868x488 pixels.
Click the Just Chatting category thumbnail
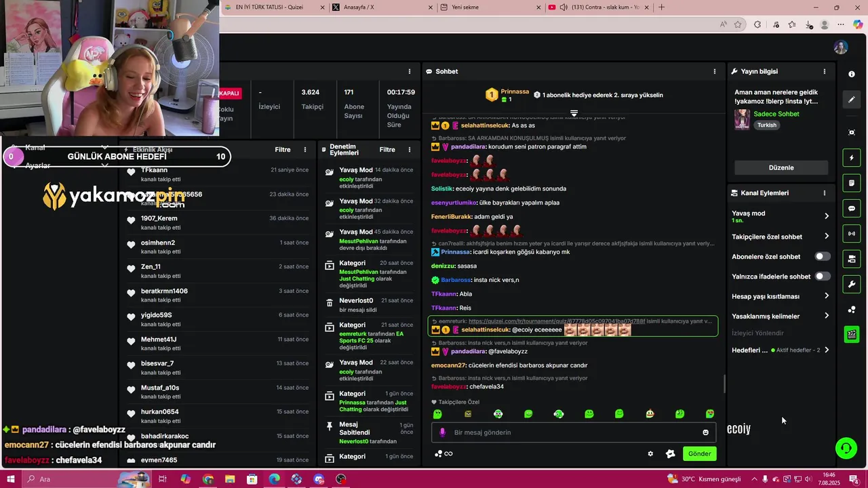742,119
